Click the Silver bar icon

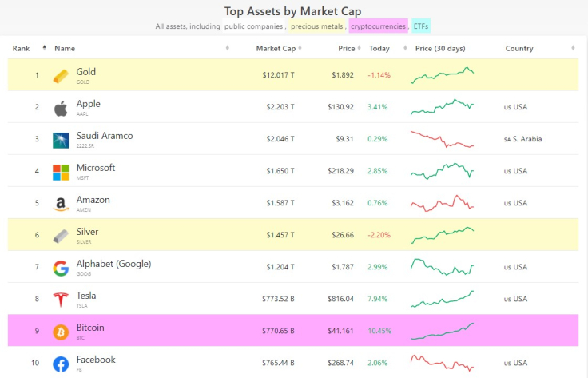tap(61, 237)
